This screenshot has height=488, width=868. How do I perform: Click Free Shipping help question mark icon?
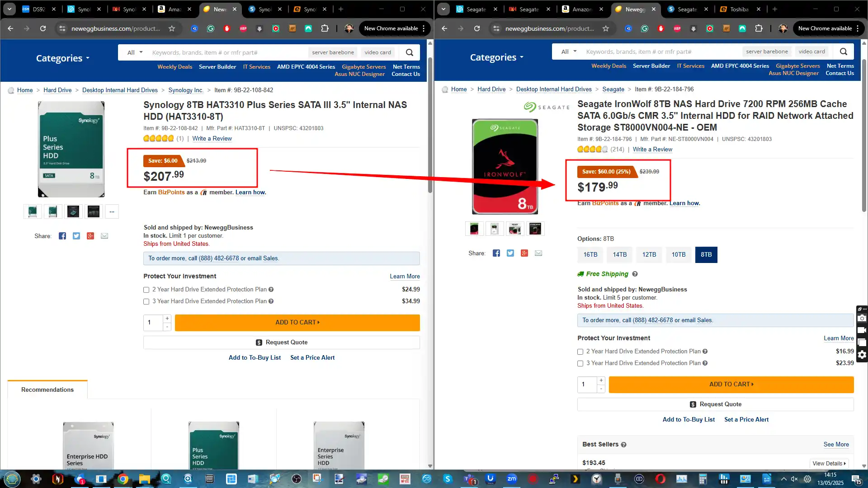pyautogui.click(x=635, y=274)
